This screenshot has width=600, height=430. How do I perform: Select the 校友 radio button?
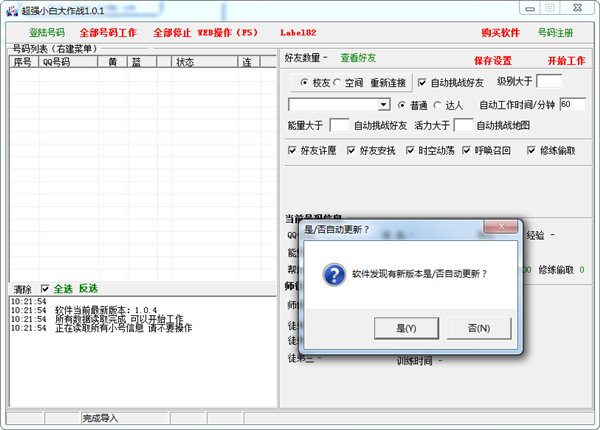click(304, 82)
